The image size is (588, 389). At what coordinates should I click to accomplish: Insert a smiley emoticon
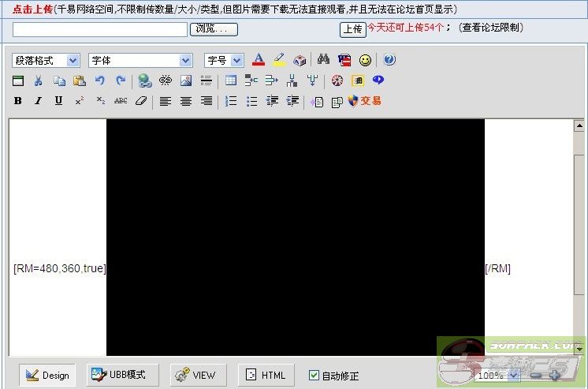coord(365,60)
